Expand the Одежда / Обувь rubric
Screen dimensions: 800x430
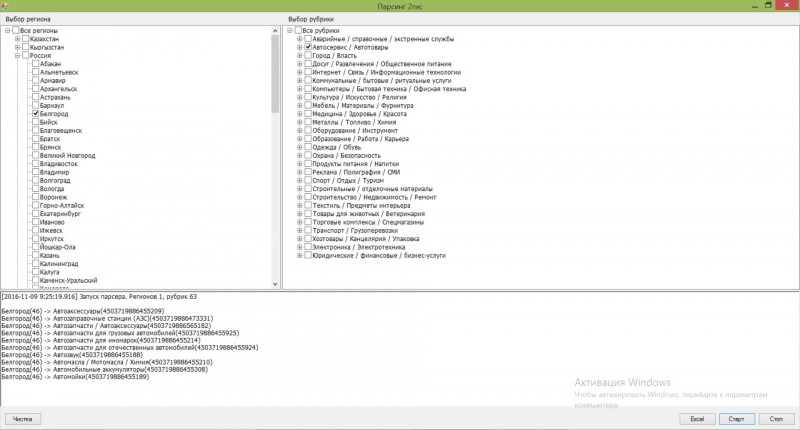click(x=300, y=147)
